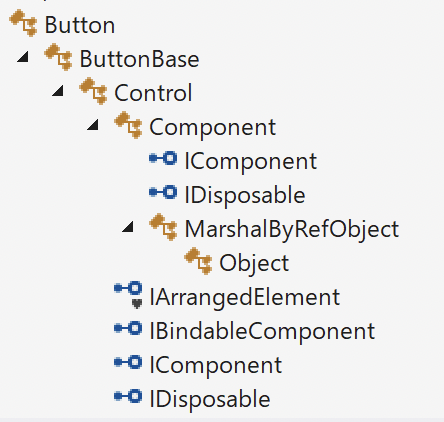Click the class icon beside Object
Viewport: 444px width, 422px height.
click(x=198, y=261)
